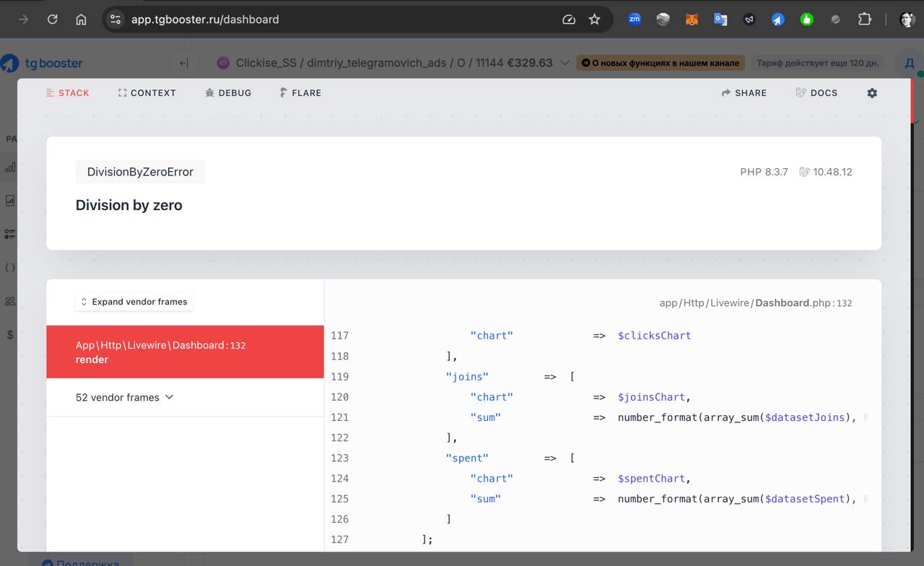The height and width of the screenshot is (566, 924).
Task: Open the MetaMask fox extension icon
Action: 692,19
